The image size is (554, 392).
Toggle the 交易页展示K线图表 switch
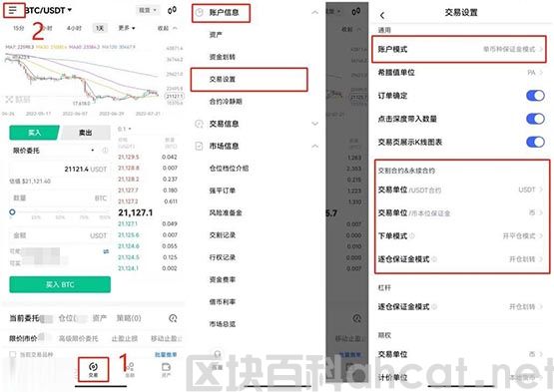click(x=535, y=142)
